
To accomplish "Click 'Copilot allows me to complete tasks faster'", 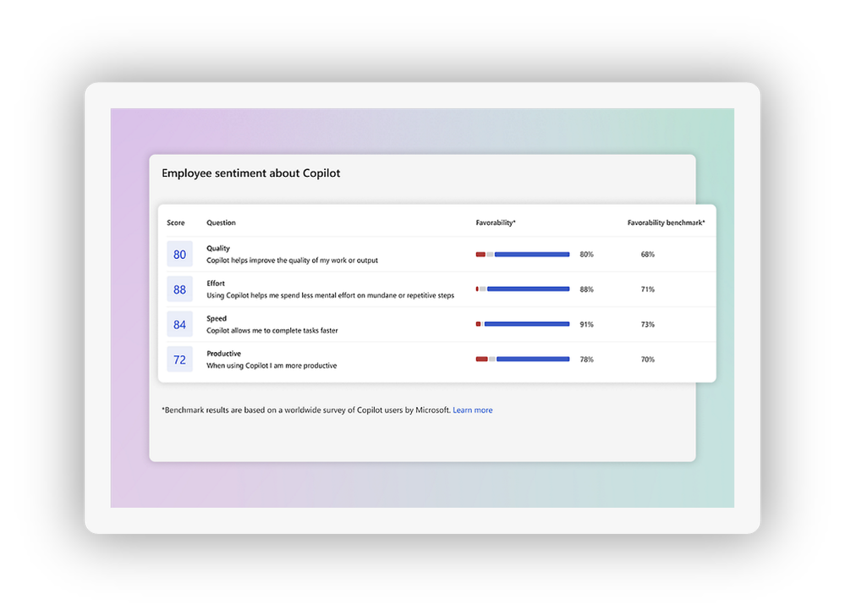I will tap(272, 330).
